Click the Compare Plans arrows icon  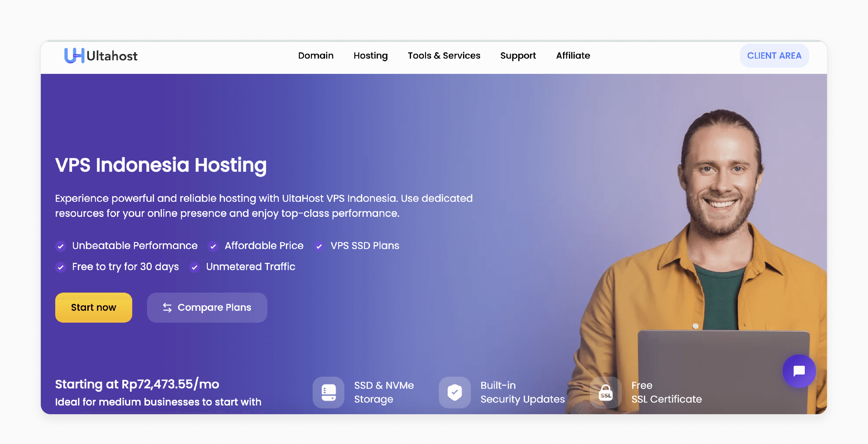pyautogui.click(x=167, y=308)
